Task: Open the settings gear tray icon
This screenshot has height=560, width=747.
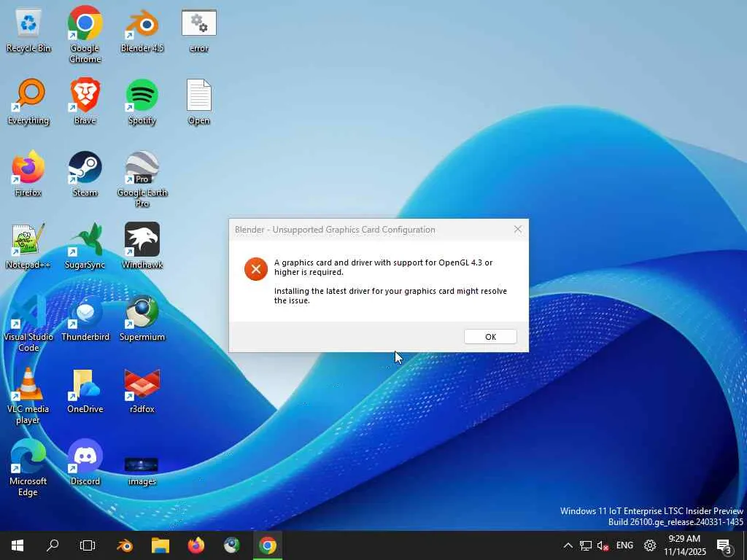Action: coord(650,545)
